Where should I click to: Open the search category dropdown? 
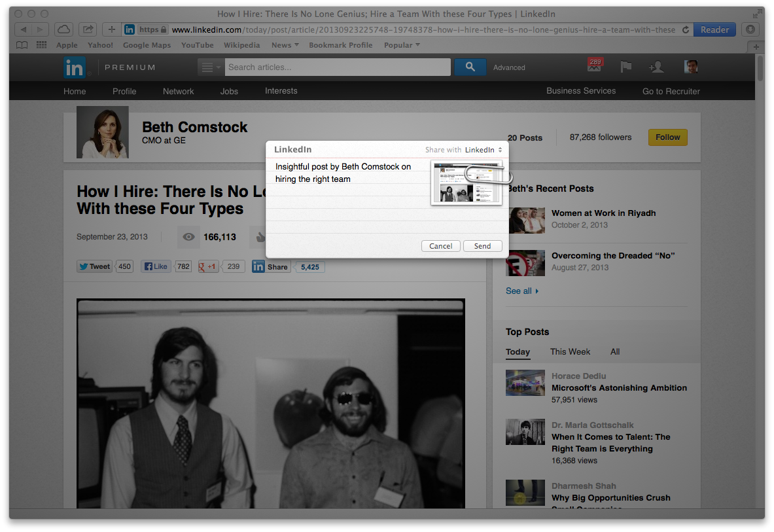click(211, 67)
